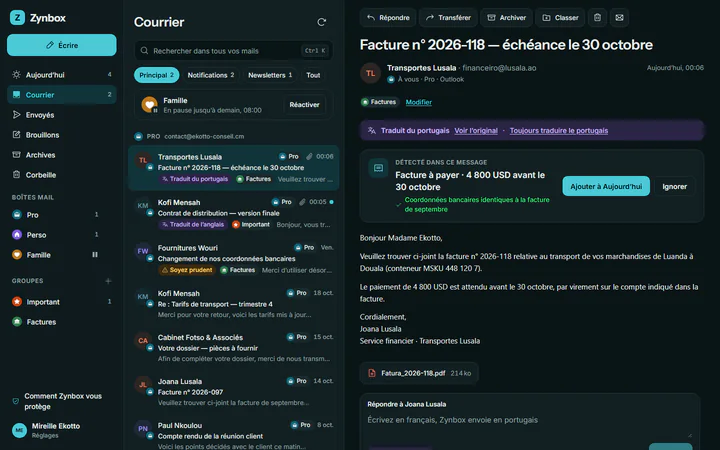The image size is (720, 450).
Task: Click the Écrire compose button
Action: point(62,45)
